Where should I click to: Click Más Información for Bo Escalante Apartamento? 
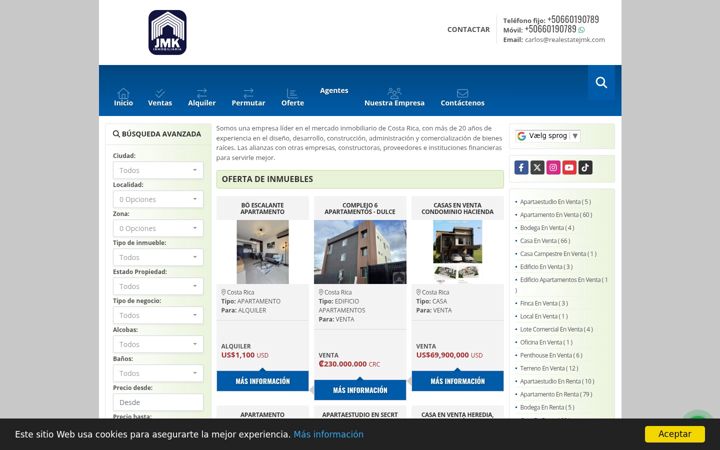click(x=263, y=381)
